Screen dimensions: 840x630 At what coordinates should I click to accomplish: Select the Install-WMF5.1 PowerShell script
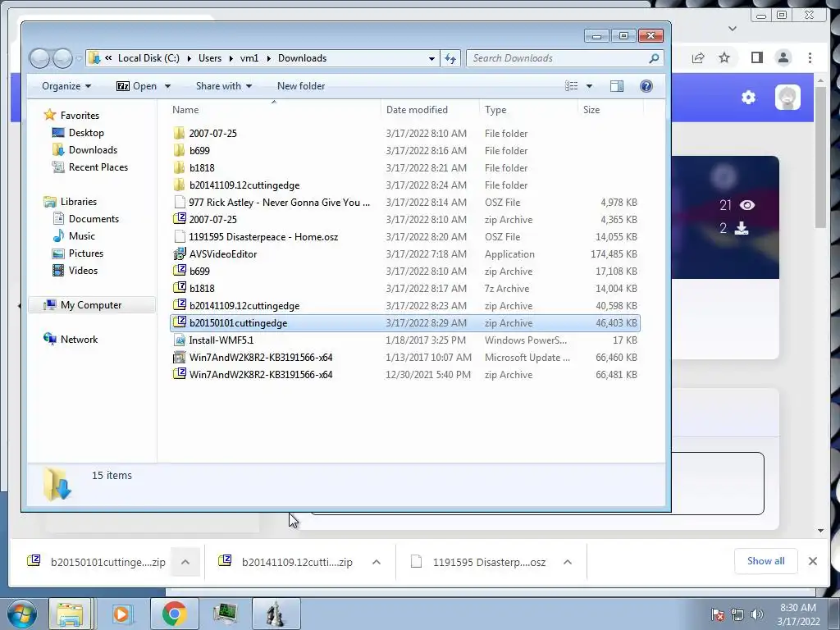point(405,340)
